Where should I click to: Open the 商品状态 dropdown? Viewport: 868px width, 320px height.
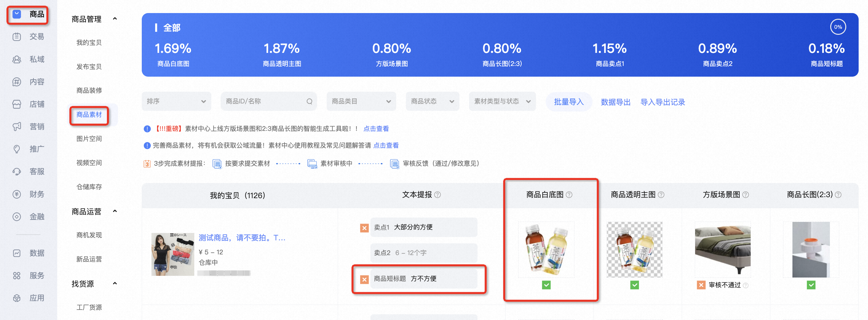(432, 101)
